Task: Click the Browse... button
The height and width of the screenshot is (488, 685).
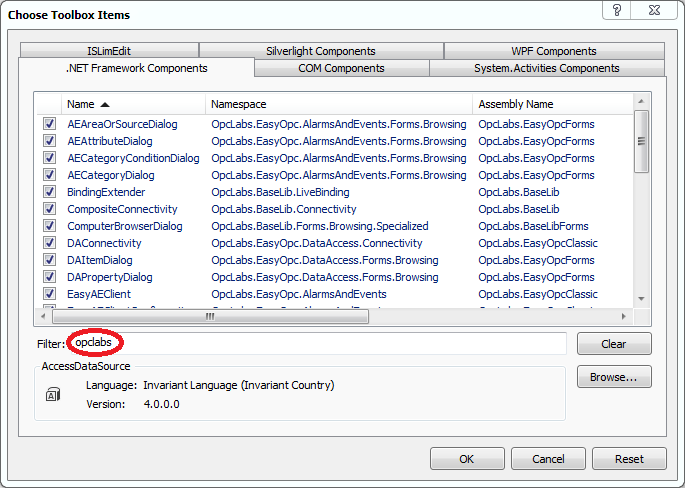Action: tap(614, 377)
